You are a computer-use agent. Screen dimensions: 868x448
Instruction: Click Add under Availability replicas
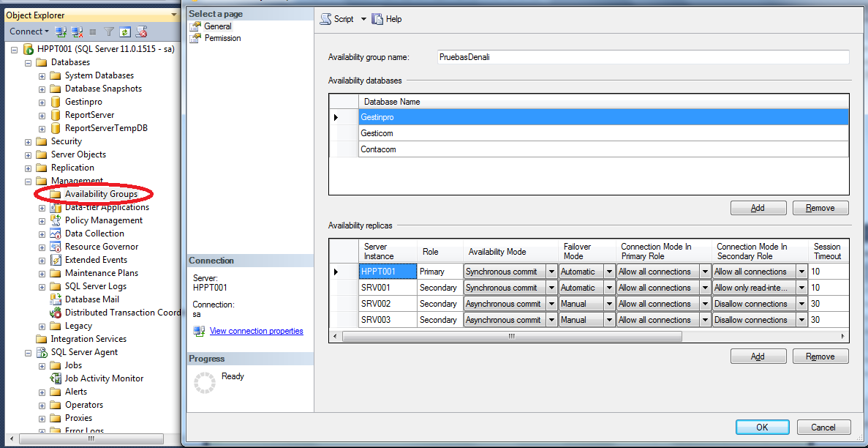pyautogui.click(x=758, y=356)
